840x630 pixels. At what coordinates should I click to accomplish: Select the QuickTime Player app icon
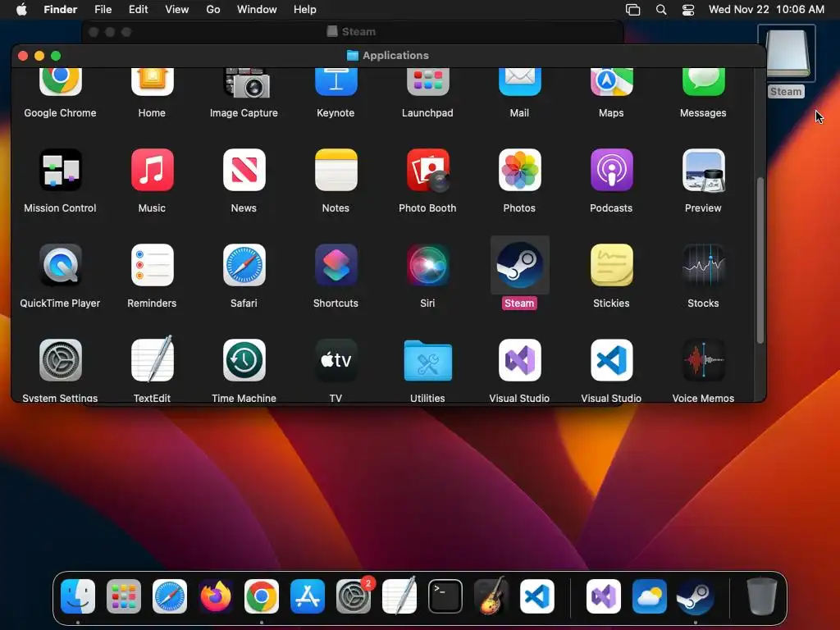[61, 265]
